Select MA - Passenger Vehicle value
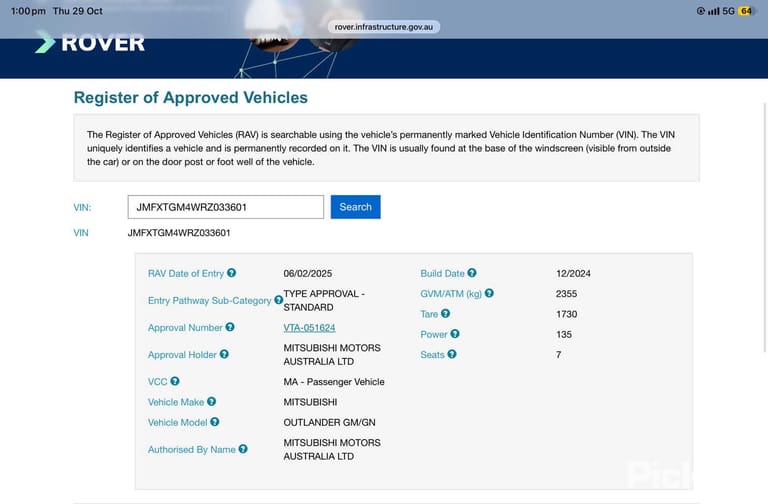The width and height of the screenshot is (768, 504). (334, 382)
